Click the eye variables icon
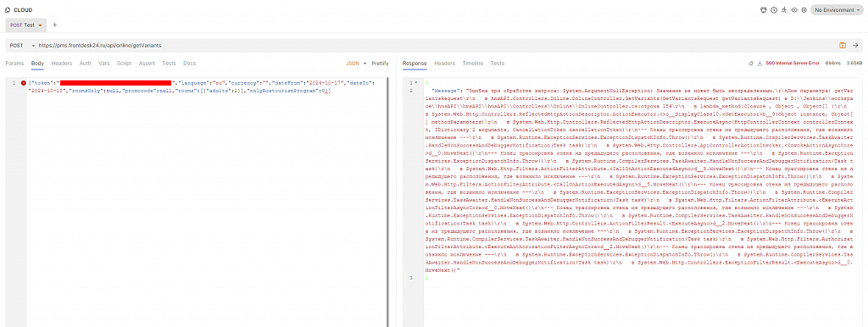The height and width of the screenshot is (327, 868). coord(793,10)
